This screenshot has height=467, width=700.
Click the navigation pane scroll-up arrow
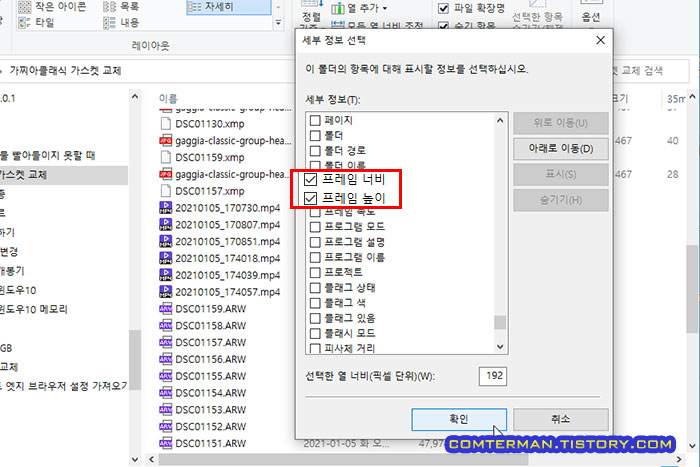tap(135, 97)
